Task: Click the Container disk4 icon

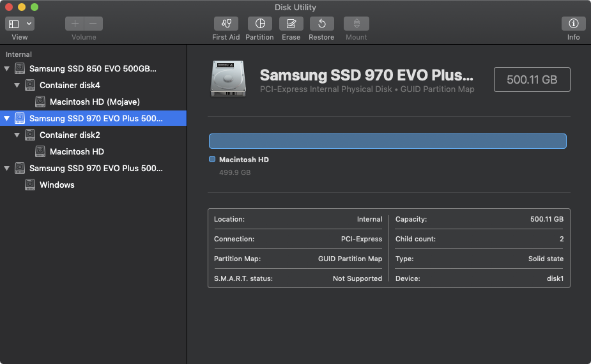Action: point(30,85)
